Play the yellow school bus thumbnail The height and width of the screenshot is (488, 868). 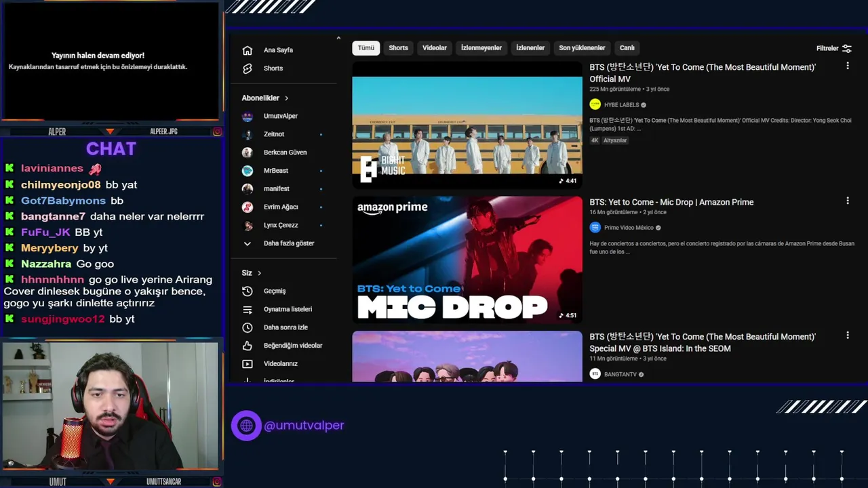coord(467,125)
